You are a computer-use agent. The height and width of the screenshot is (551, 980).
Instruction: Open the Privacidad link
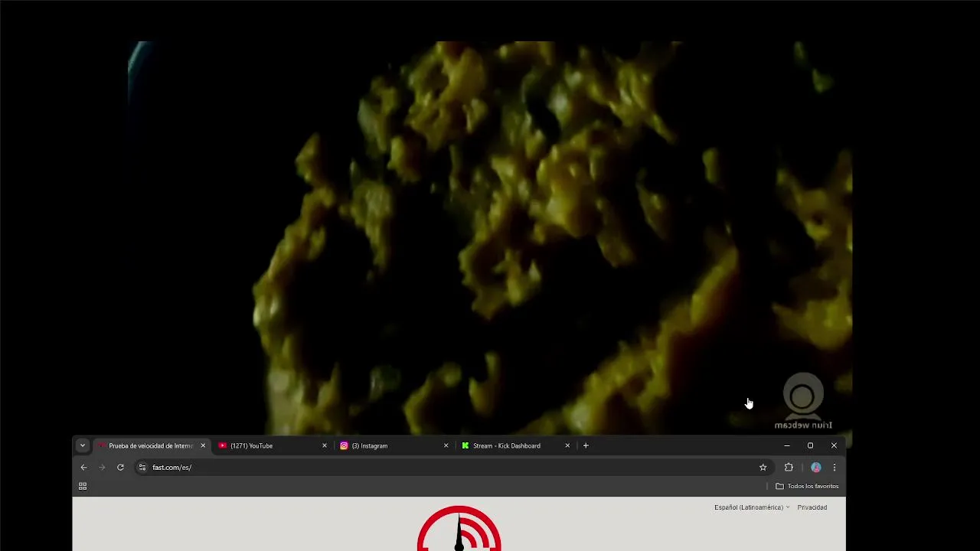(x=812, y=507)
